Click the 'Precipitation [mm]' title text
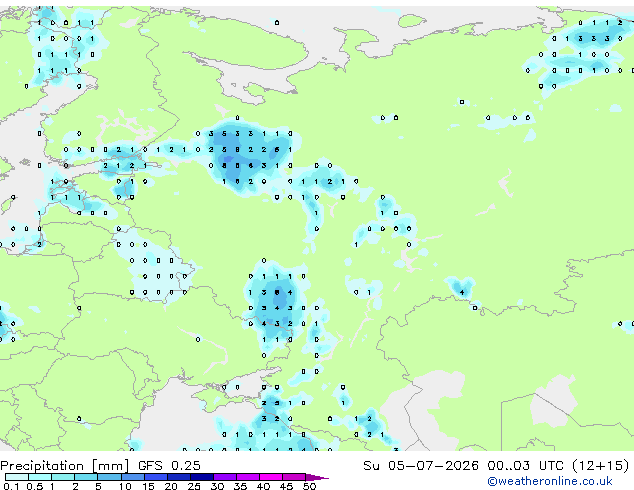634x490 pixels. (65, 466)
